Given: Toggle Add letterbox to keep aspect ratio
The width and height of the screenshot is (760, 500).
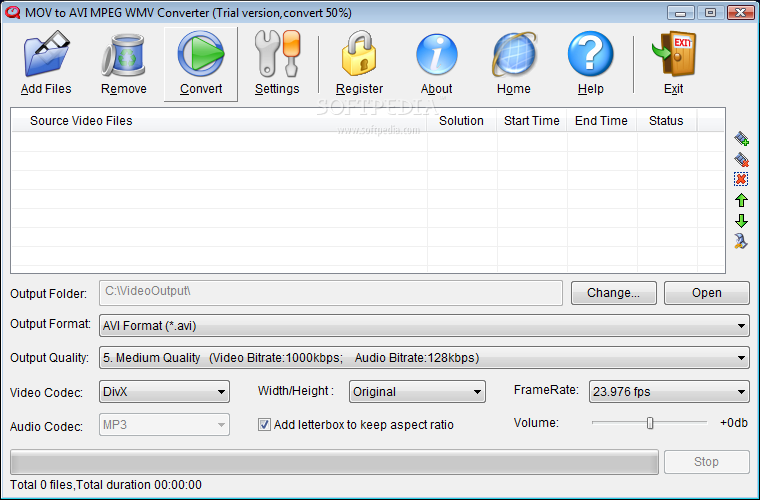Looking at the screenshot, I should coord(264,425).
